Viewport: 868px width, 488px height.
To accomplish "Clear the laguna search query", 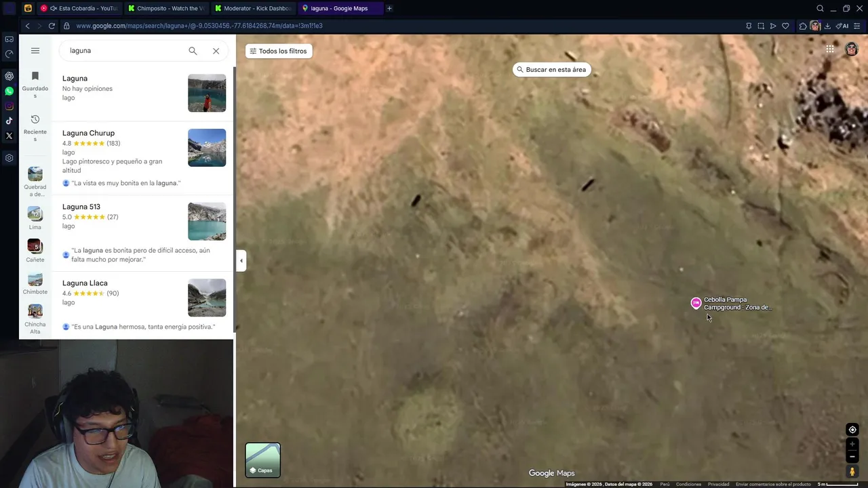I will pos(216,51).
